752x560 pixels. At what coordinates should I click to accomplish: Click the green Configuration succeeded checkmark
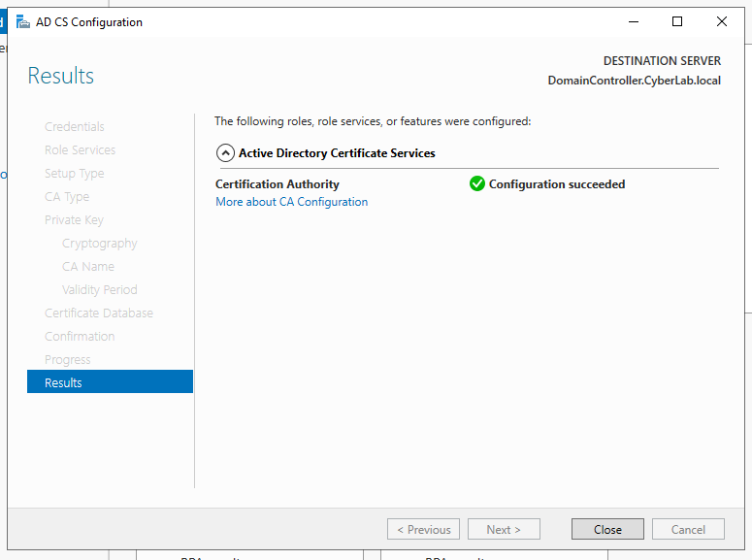[476, 183]
